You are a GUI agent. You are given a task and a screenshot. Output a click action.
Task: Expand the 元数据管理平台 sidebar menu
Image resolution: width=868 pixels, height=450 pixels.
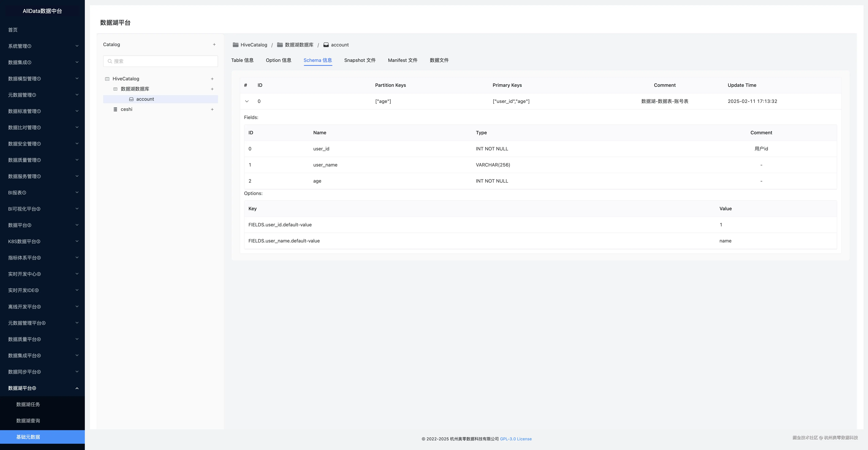tap(42, 323)
